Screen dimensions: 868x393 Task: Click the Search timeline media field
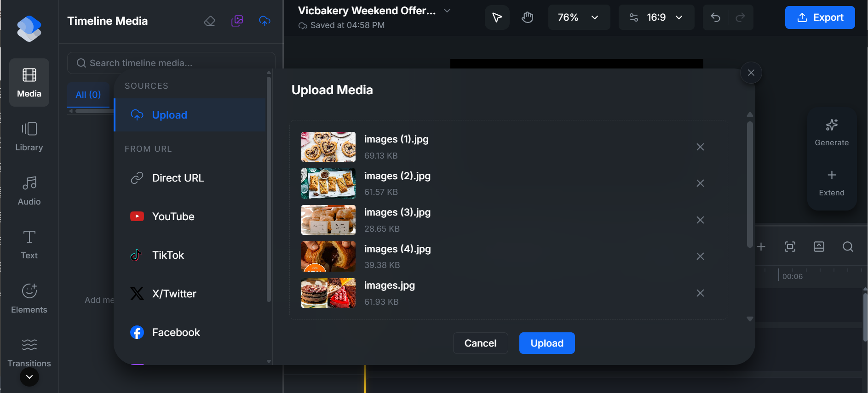(x=171, y=63)
